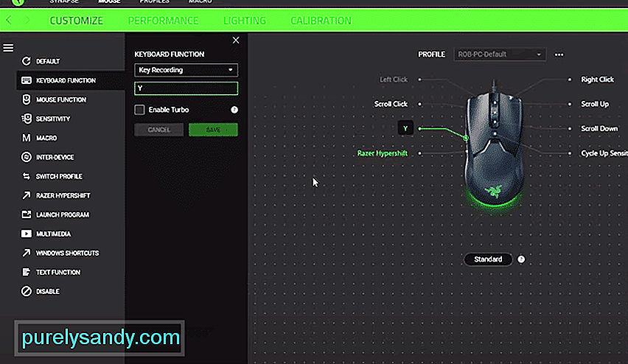The width and height of the screenshot is (628, 364).
Task: Open the Macro top menu
Action: click(200, 2)
